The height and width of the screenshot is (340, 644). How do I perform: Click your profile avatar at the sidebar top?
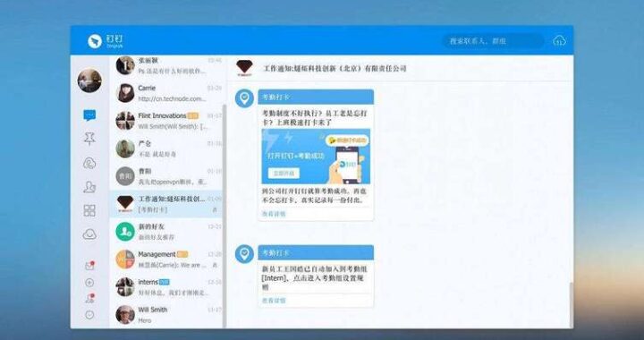(x=89, y=81)
